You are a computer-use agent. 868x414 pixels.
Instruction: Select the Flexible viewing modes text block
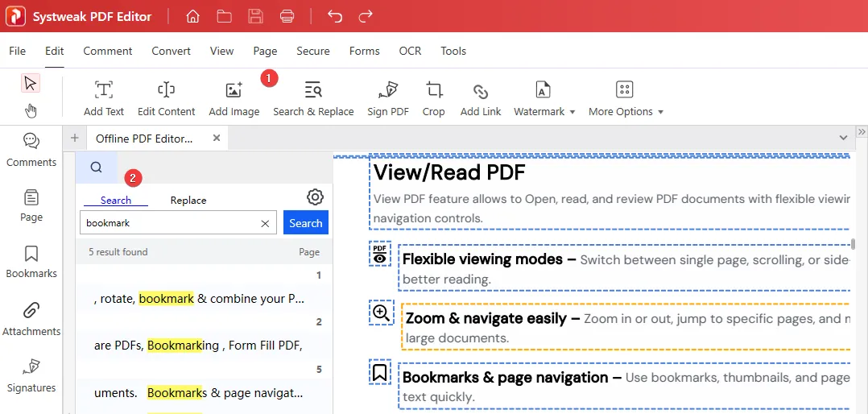point(625,268)
